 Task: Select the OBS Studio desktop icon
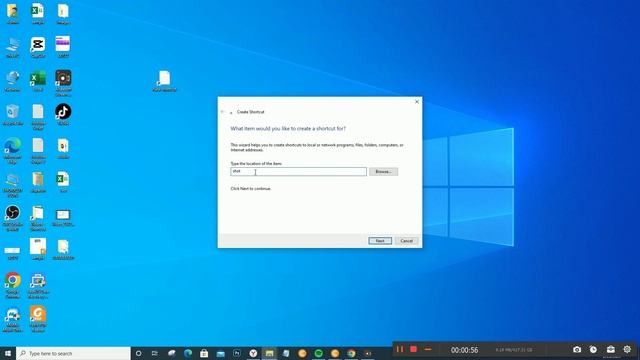pyautogui.click(x=13, y=218)
